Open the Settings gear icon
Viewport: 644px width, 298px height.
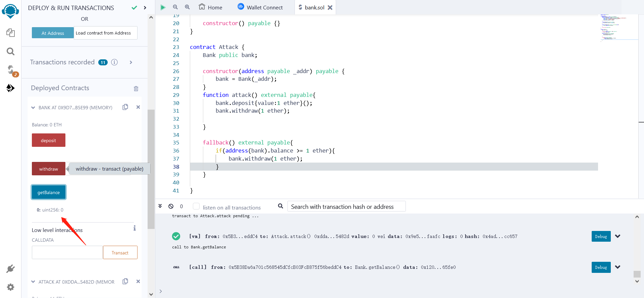pos(10,287)
